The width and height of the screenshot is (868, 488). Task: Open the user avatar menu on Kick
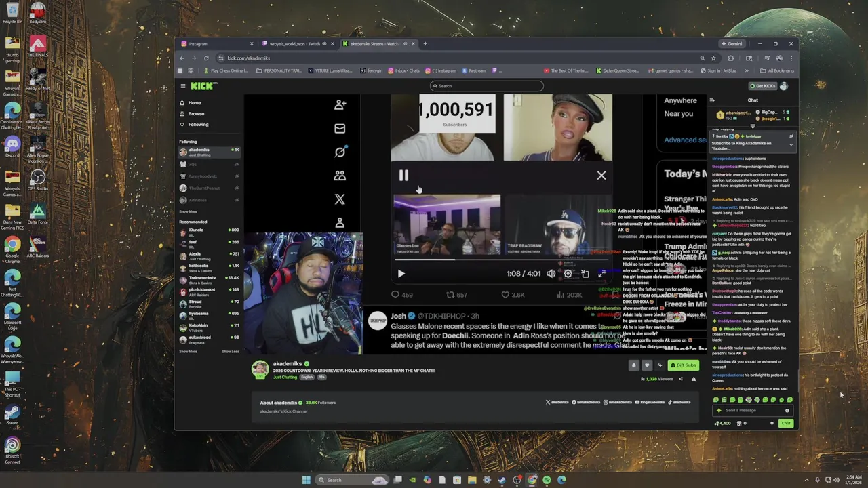point(784,86)
